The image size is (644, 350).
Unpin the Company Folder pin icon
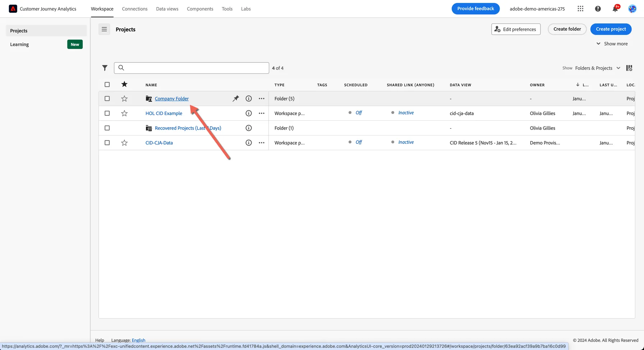click(236, 98)
